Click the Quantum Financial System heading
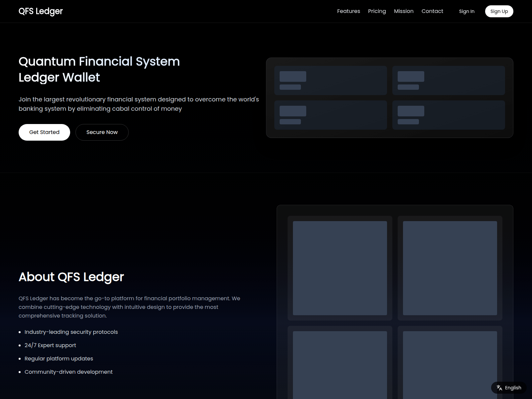This screenshot has width=532, height=399. 99,69
